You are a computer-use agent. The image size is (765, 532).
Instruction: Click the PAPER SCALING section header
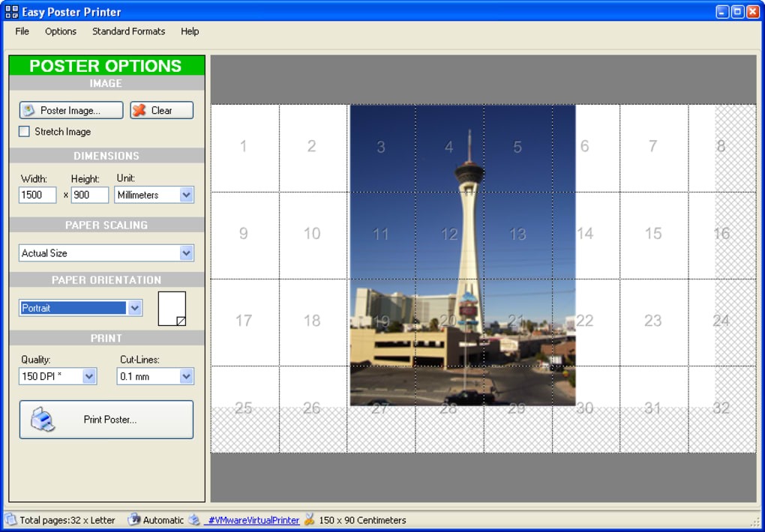point(106,225)
